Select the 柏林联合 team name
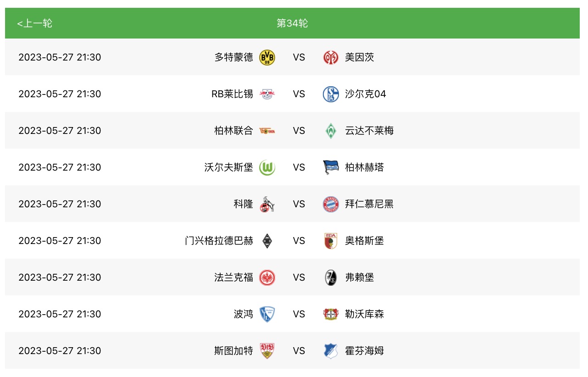This screenshot has height=377, width=588. (x=233, y=131)
